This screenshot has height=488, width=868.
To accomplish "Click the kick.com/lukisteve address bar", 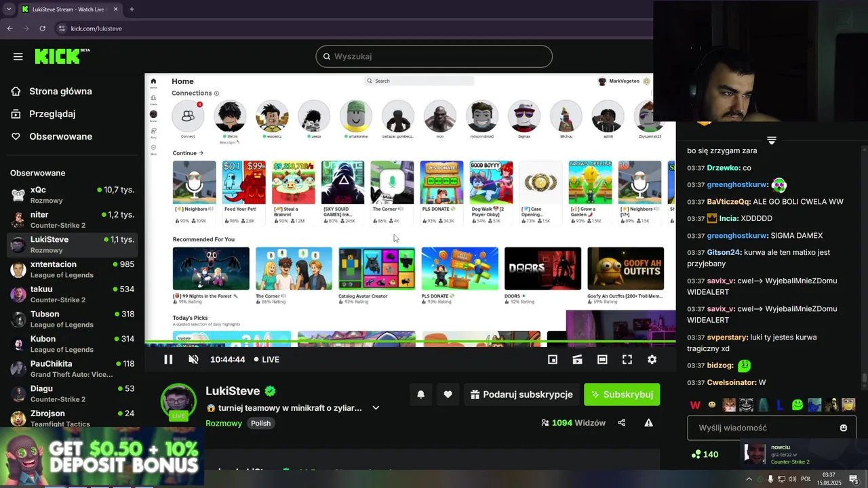I will point(353,28).
